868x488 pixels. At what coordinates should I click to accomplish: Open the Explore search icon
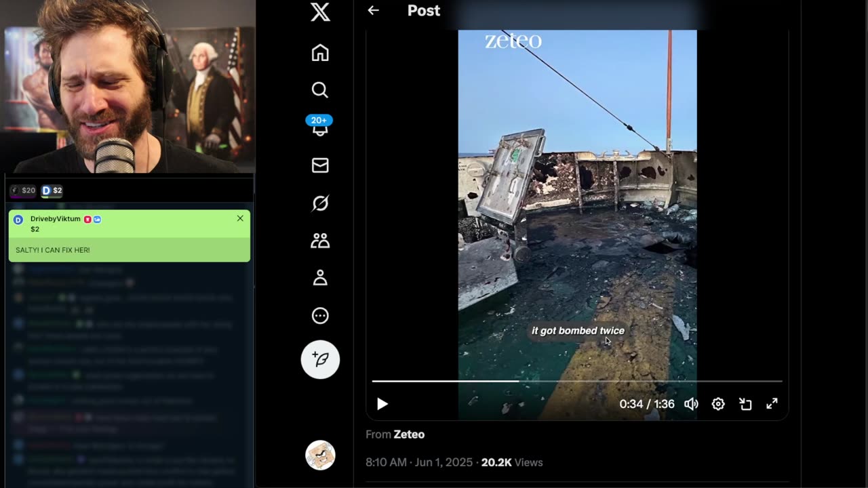tap(320, 90)
